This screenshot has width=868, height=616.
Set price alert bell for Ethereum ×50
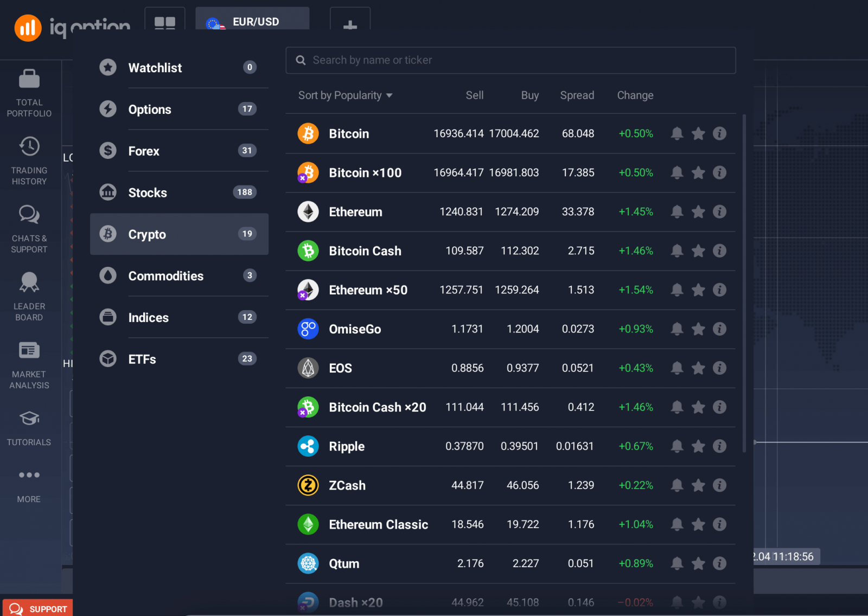pyautogui.click(x=677, y=290)
